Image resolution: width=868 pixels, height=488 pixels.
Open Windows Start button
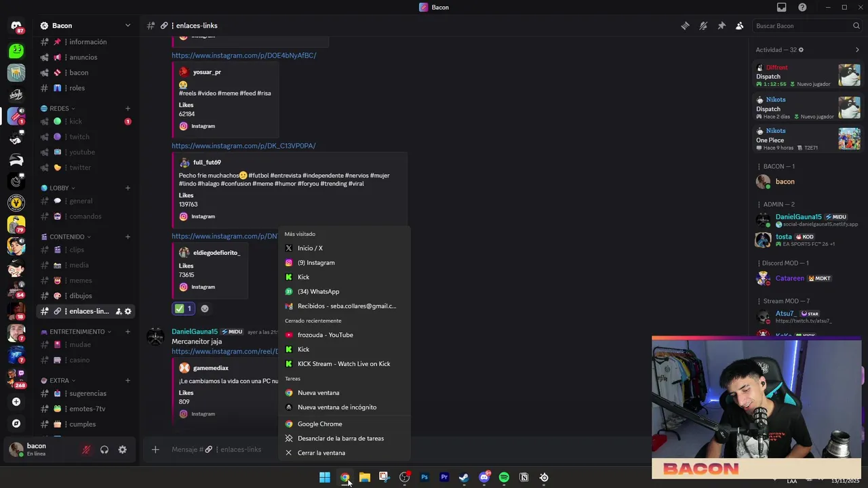click(x=325, y=477)
